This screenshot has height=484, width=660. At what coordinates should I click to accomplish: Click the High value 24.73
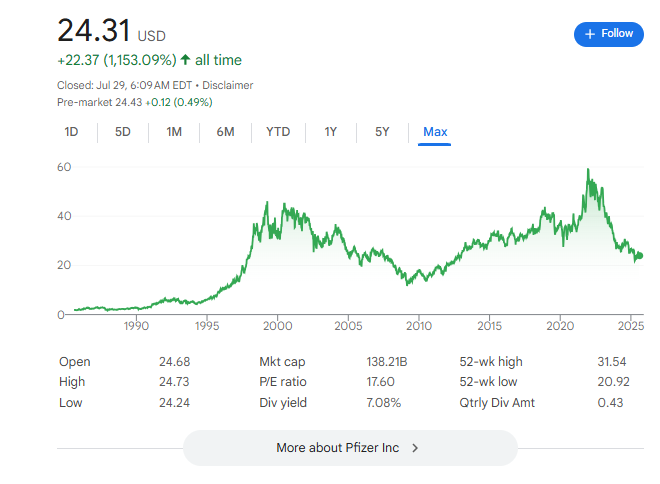point(174,382)
